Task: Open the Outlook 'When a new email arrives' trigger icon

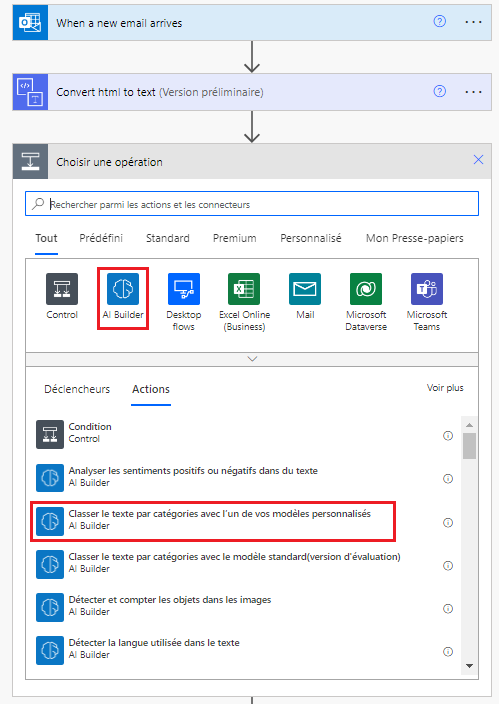Action: (x=30, y=22)
